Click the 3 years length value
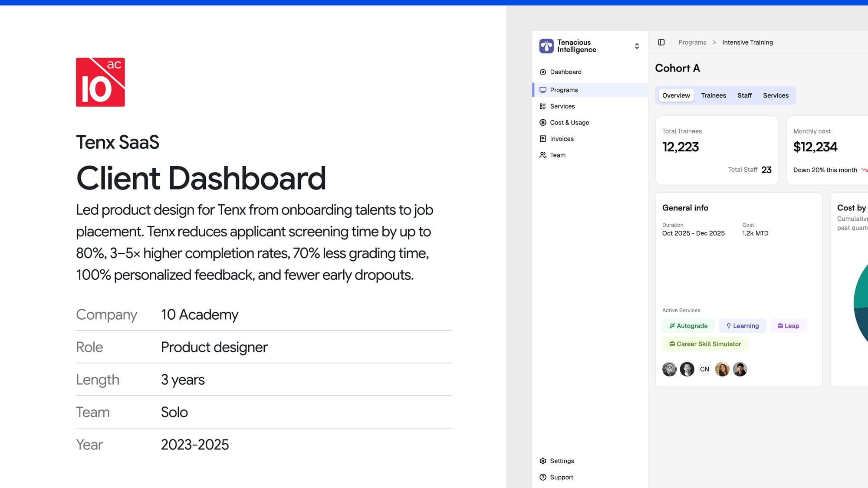The height and width of the screenshot is (488, 868). [x=183, y=380]
